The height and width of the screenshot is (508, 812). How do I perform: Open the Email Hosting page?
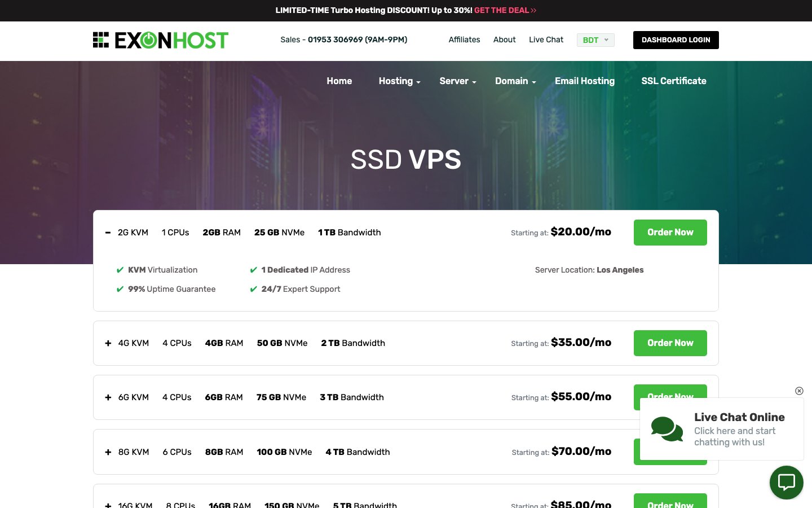[x=585, y=81]
